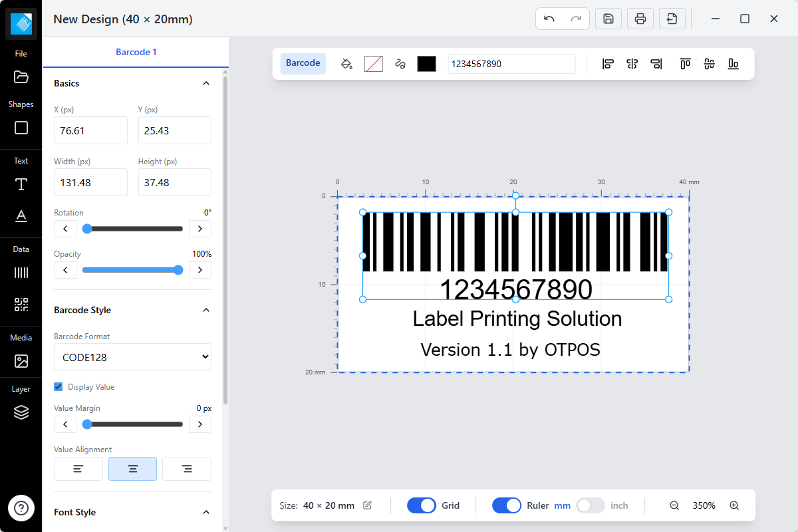
Task: Click the X (px) input field
Action: pyautogui.click(x=90, y=130)
